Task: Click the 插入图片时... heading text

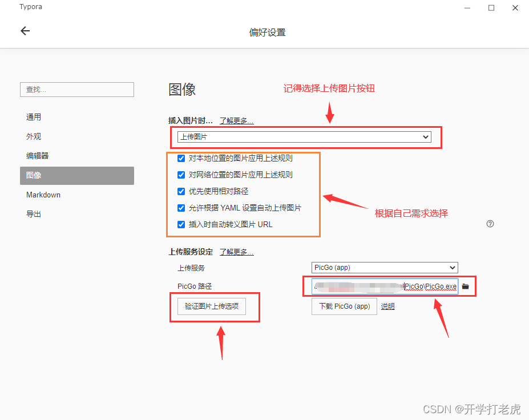Action: (191, 121)
